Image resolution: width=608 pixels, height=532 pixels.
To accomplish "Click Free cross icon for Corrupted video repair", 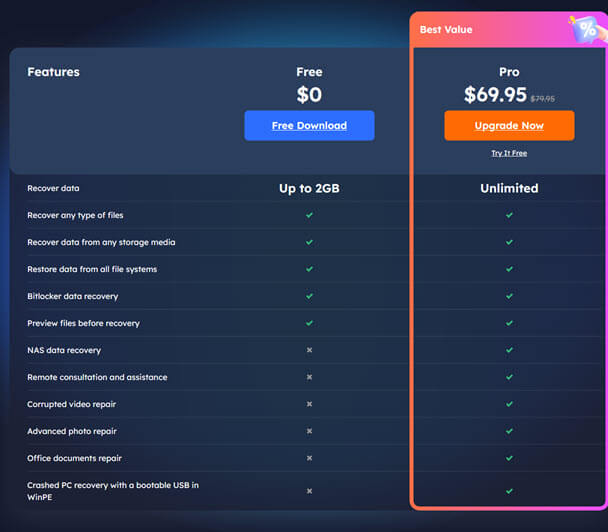I will (x=309, y=404).
